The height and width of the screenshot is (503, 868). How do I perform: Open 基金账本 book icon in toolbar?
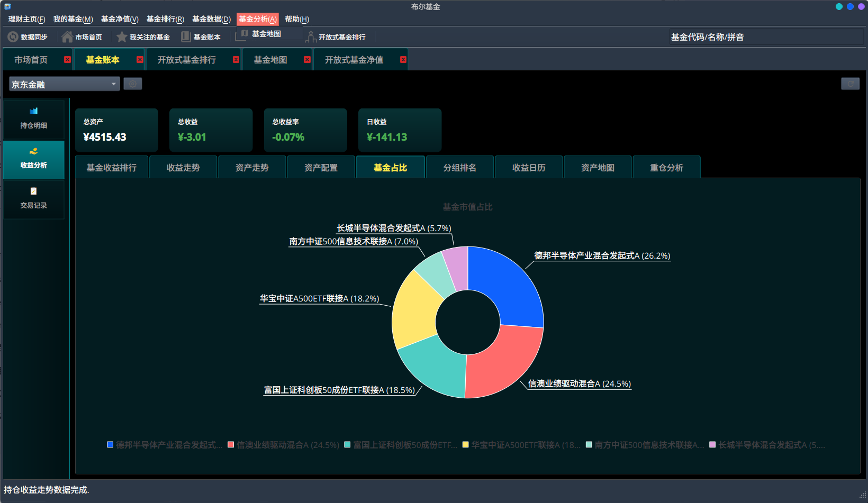(x=186, y=37)
